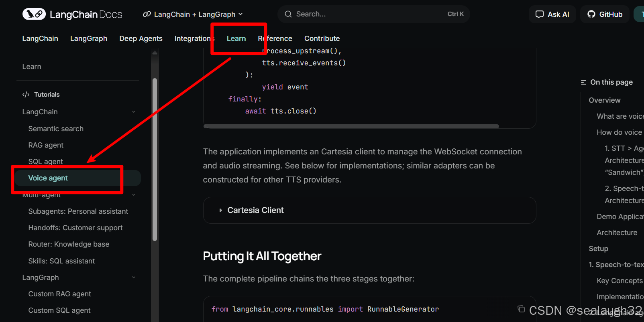Click the Tutorials code brackets icon
This screenshot has width=644, height=322.
tap(26, 95)
